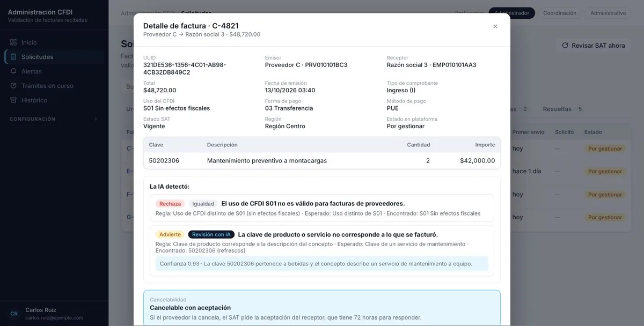The width and height of the screenshot is (644, 326).
Task: Expand the Configuración section chevron
Action: (96, 119)
